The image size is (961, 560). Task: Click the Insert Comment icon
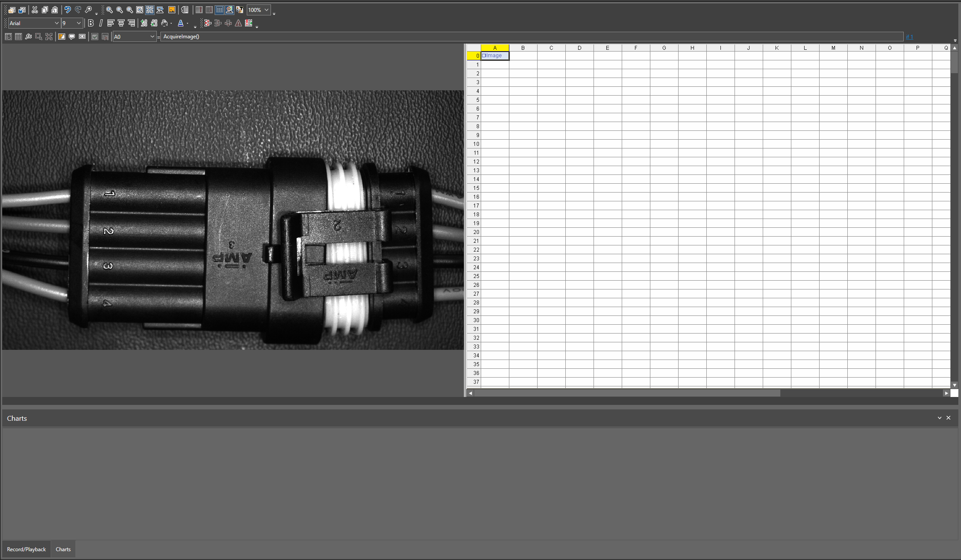pos(72,37)
